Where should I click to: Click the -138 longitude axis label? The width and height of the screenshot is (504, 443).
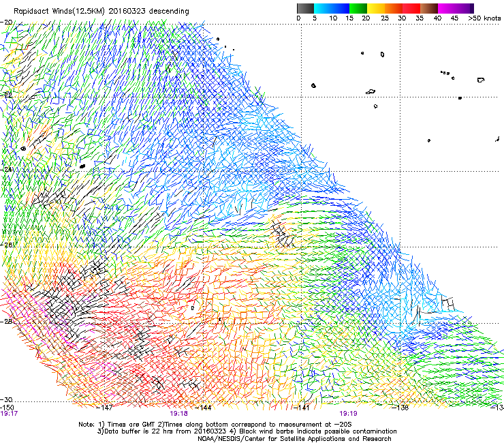(x=400, y=408)
